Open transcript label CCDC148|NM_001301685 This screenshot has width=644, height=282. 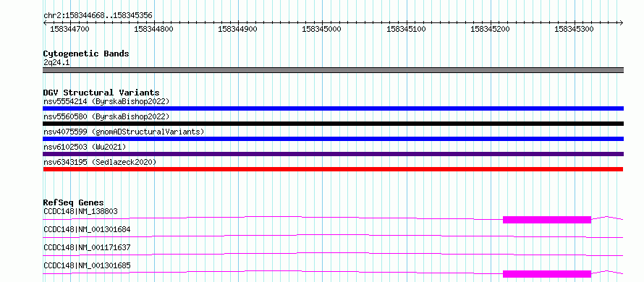point(87,266)
